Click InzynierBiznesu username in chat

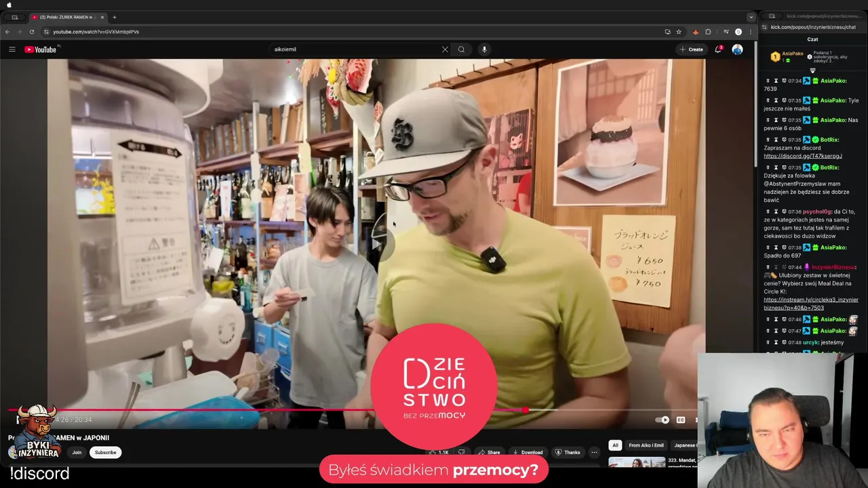tap(834, 267)
